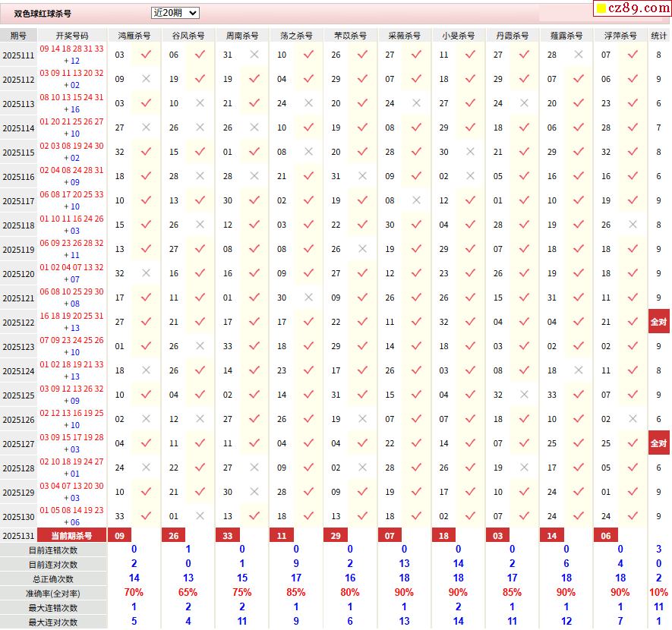Click the 目前连错次数 row label

(x=53, y=550)
